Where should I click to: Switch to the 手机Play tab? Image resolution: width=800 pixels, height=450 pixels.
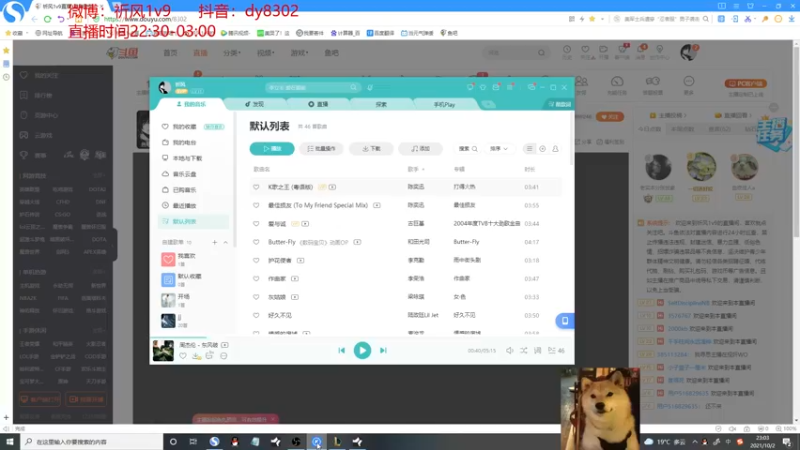pos(444,104)
